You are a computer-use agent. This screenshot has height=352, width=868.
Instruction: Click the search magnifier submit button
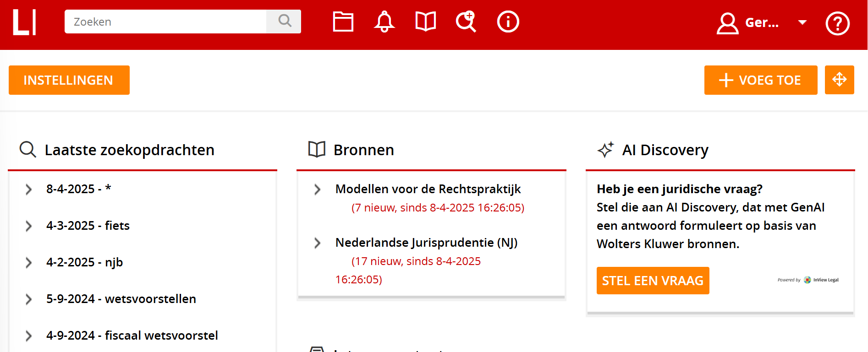pos(284,22)
